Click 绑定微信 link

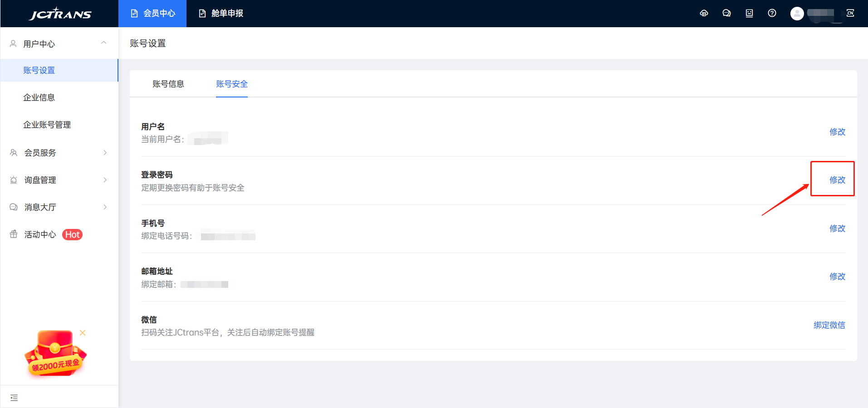tap(829, 325)
